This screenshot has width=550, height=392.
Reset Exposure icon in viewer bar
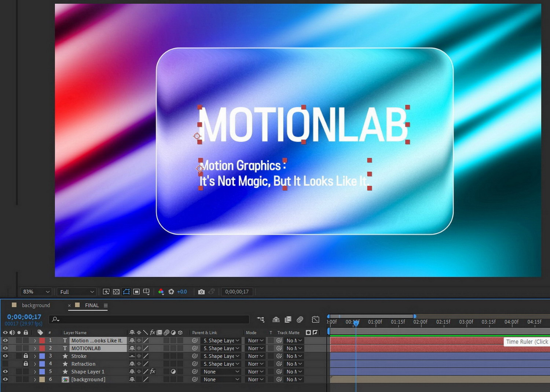(171, 292)
